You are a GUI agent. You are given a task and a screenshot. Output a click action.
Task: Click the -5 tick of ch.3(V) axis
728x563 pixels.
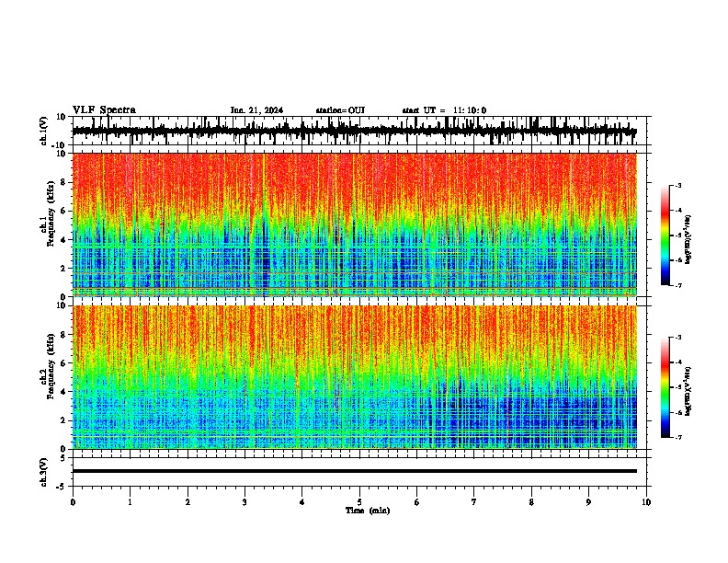(63, 487)
